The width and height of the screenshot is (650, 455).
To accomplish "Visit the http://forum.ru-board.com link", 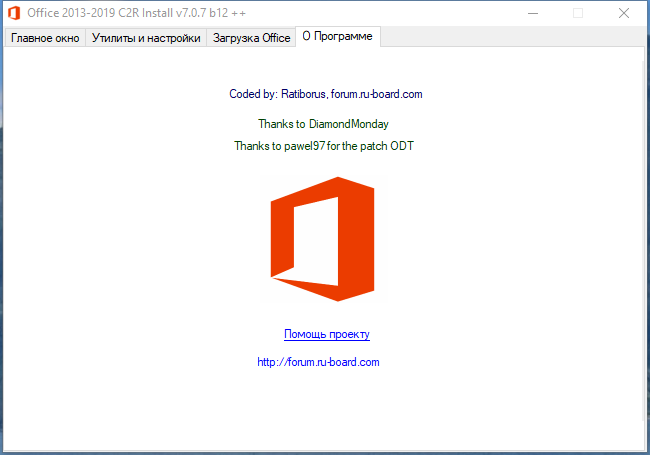I will click(318, 362).
